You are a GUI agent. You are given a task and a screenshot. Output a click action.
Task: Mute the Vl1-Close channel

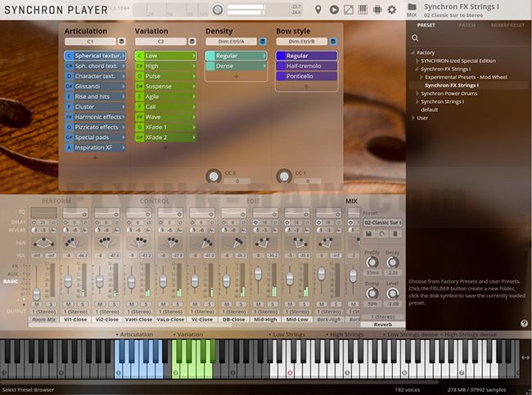click(68, 304)
